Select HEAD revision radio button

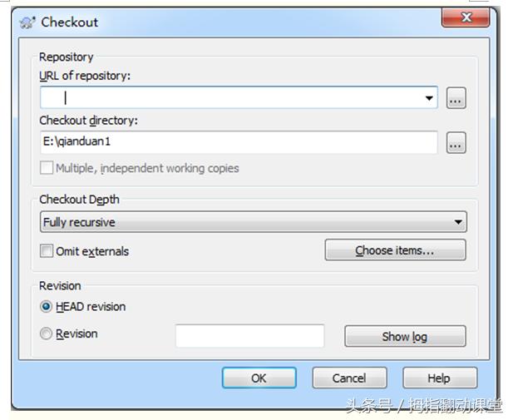pyautogui.click(x=47, y=307)
